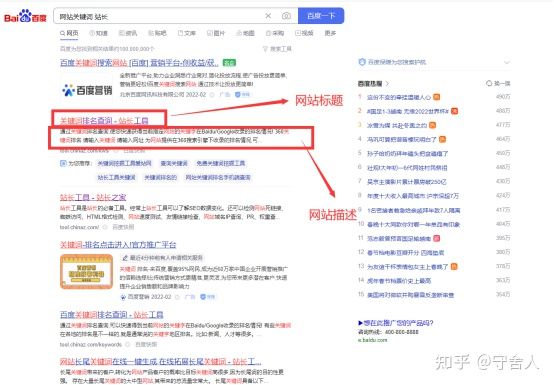
Task: Click the 百度一下 search button
Action: 321,16
